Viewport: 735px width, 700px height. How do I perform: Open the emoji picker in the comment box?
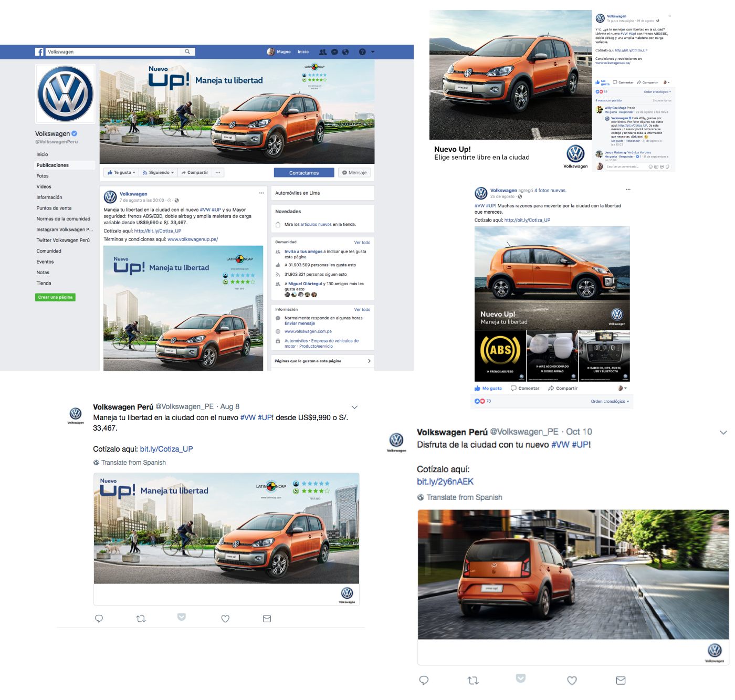[650, 166]
